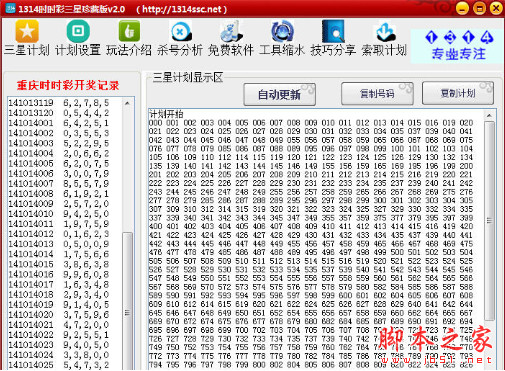The width and height of the screenshot is (505, 371).
Task: Select record 141014021 row
Action: coord(59,324)
